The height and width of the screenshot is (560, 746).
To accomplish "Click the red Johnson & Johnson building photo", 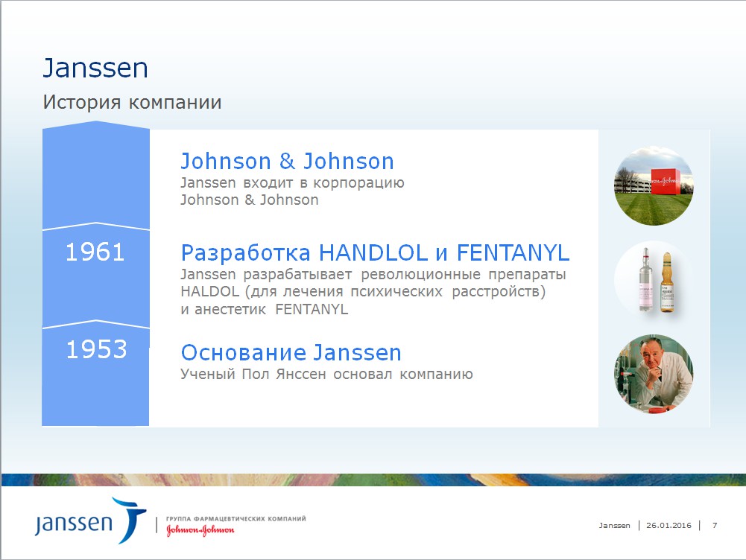I will pos(654,185).
